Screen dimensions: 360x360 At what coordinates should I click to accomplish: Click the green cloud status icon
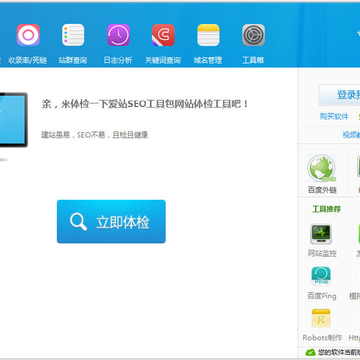pos(310,352)
